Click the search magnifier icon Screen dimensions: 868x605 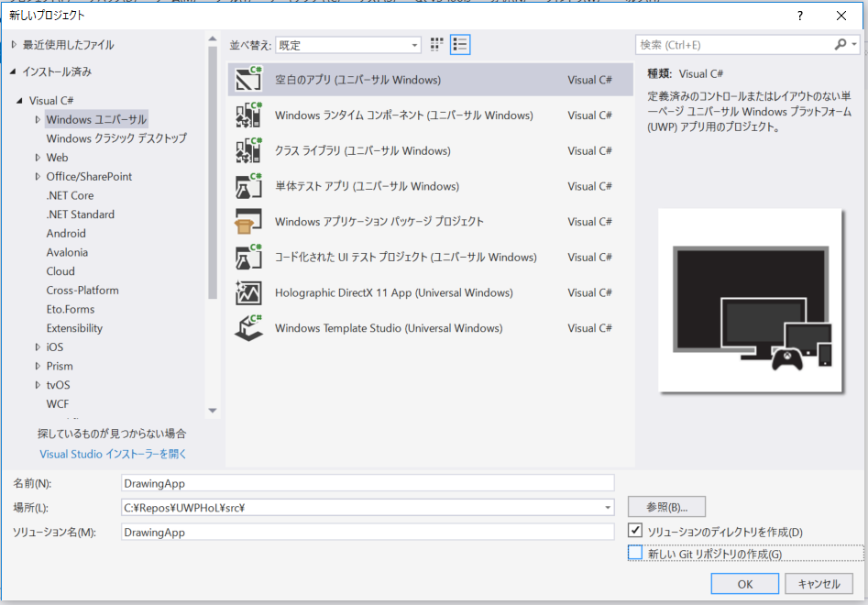tap(841, 44)
